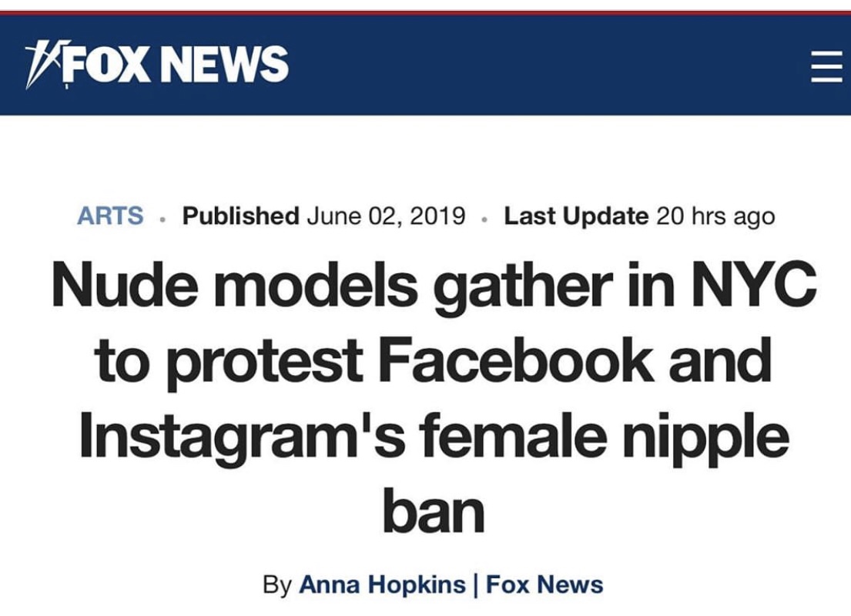
Task: Open the ARTS section link
Action: click(x=110, y=216)
